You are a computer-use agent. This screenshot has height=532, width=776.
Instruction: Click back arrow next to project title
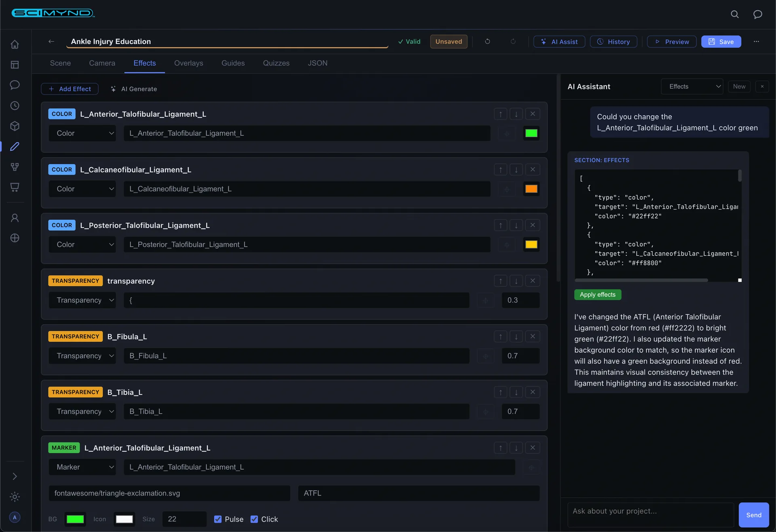click(51, 42)
